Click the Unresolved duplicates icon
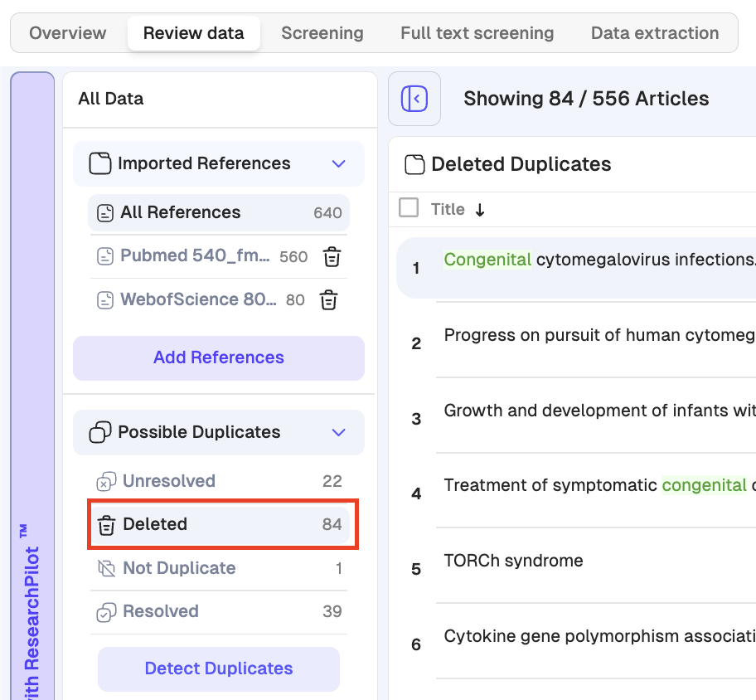756x700 pixels. click(106, 482)
